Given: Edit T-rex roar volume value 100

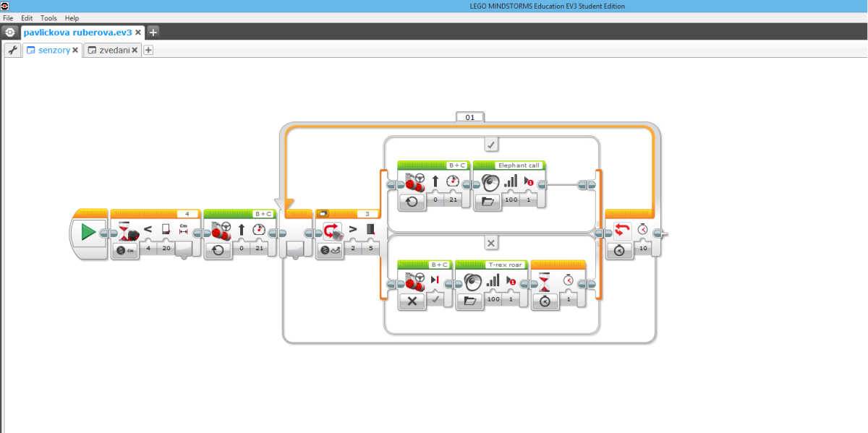Looking at the screenshot, I should pos(493,299).
